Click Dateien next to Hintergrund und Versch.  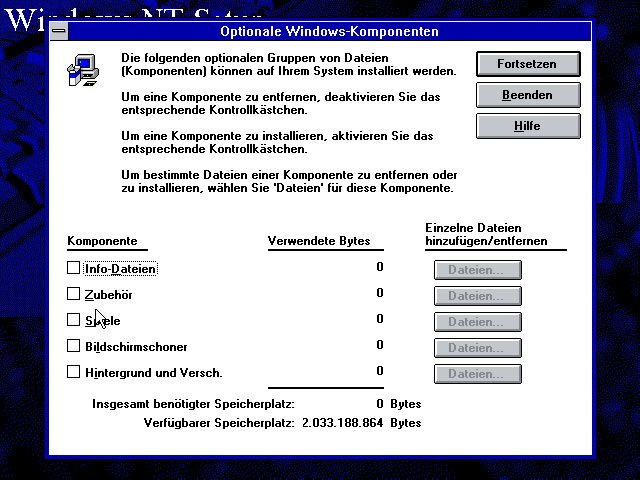(x=477, y=373)
